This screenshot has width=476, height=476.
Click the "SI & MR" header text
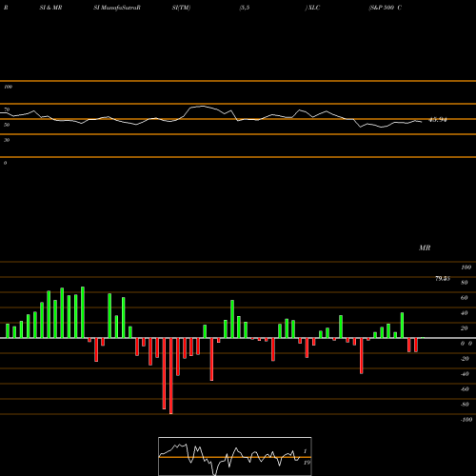point(50,8)
